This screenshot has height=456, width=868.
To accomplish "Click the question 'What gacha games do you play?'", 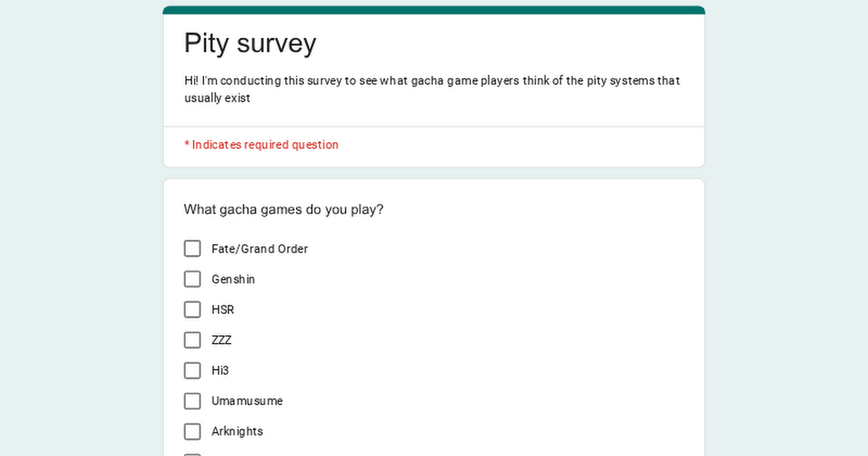I will (x=284, y=210).
